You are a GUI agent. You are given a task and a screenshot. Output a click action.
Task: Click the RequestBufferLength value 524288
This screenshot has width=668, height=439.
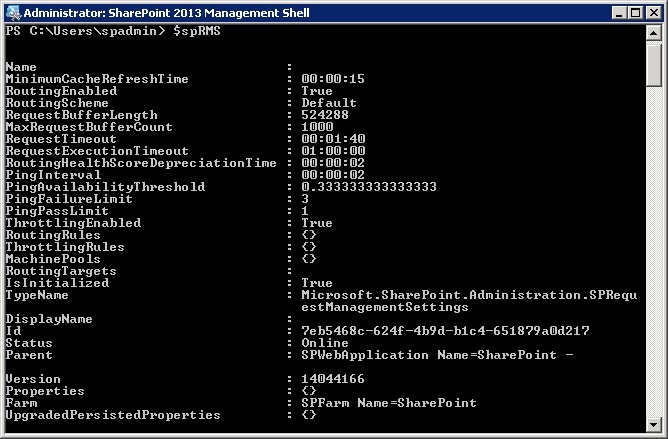(325, 115)
